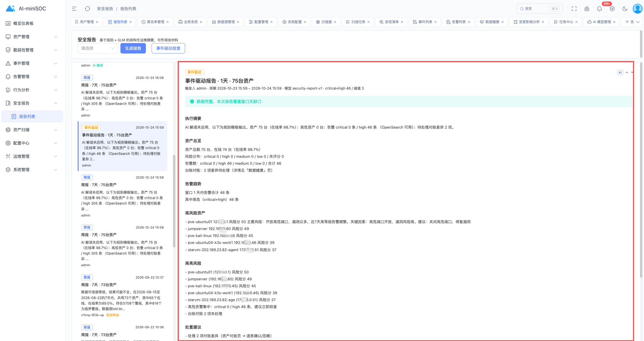Expand the 事件管理 sidebar menu
The height and width of the screenshot is (341, 644).
[x=32, y=63]
